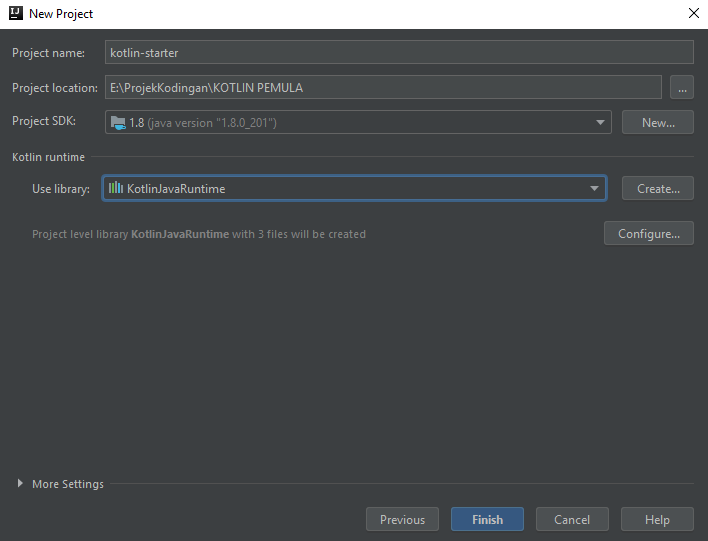This screenshot has height=541, width=708.
Task: Click the New... SDK button
Action: (658, 122)
